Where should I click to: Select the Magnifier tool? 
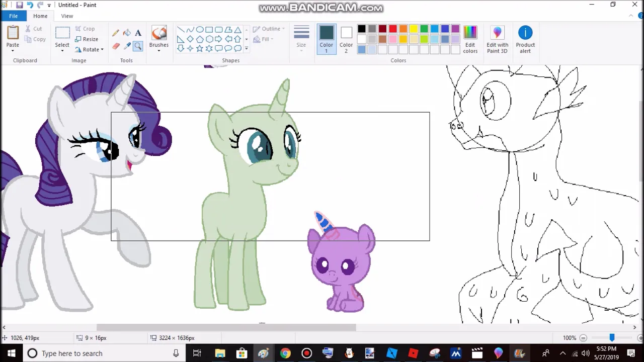[x=138, y=46]
